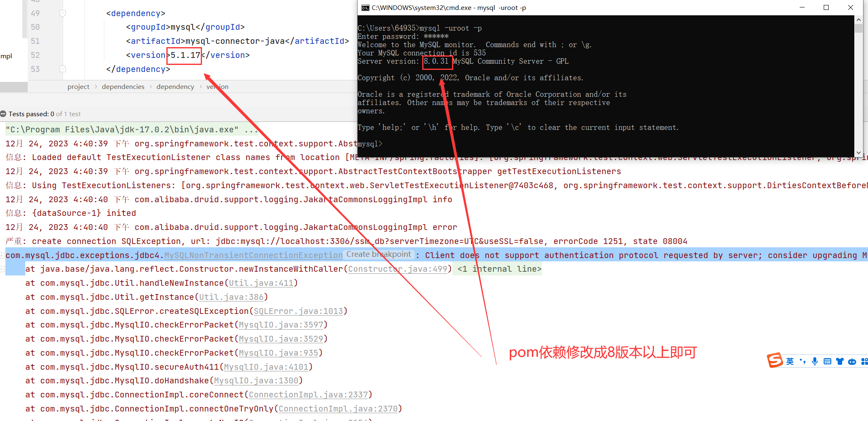Screen dimensions: 868x421
Task: Click the Sogou input method logo
Action: (775, 360)
